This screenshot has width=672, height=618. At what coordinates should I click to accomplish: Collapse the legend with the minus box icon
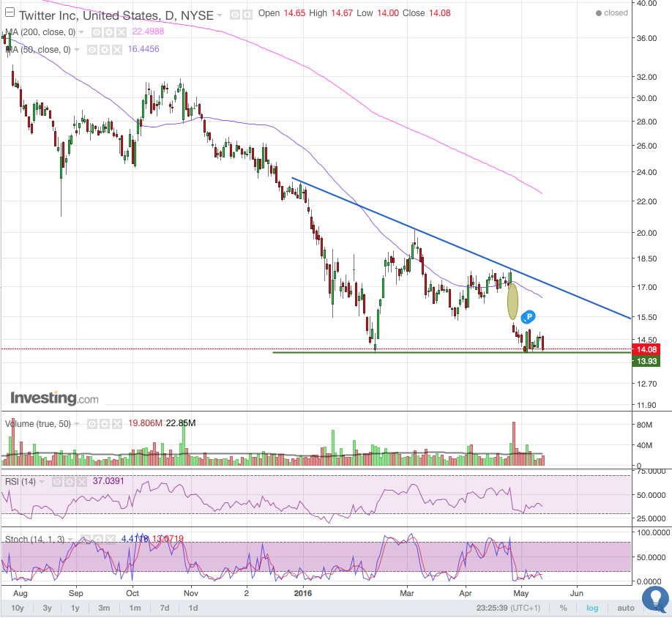10,12
